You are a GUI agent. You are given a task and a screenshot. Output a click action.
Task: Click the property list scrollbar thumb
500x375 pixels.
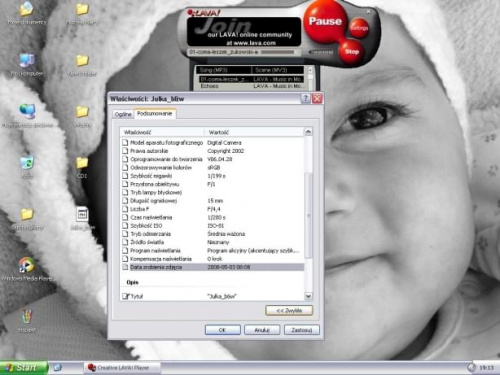pyautogui.click(x=308, y=215)
